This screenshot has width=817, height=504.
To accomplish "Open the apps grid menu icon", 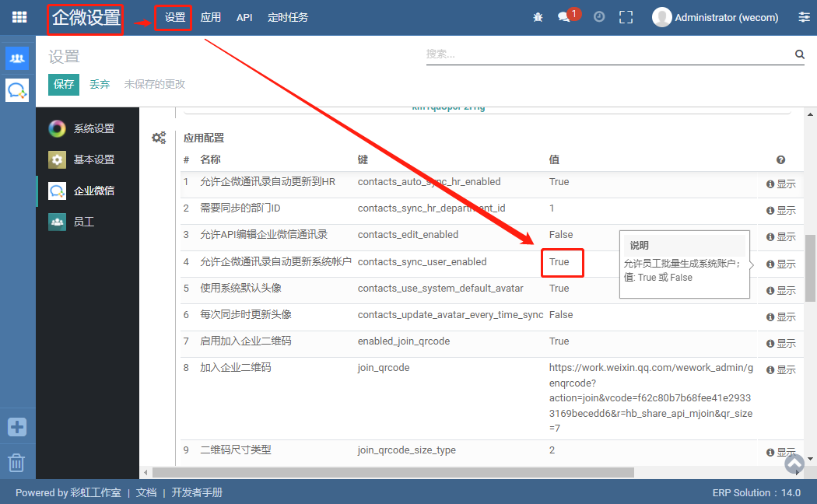I will pos(19,17).
